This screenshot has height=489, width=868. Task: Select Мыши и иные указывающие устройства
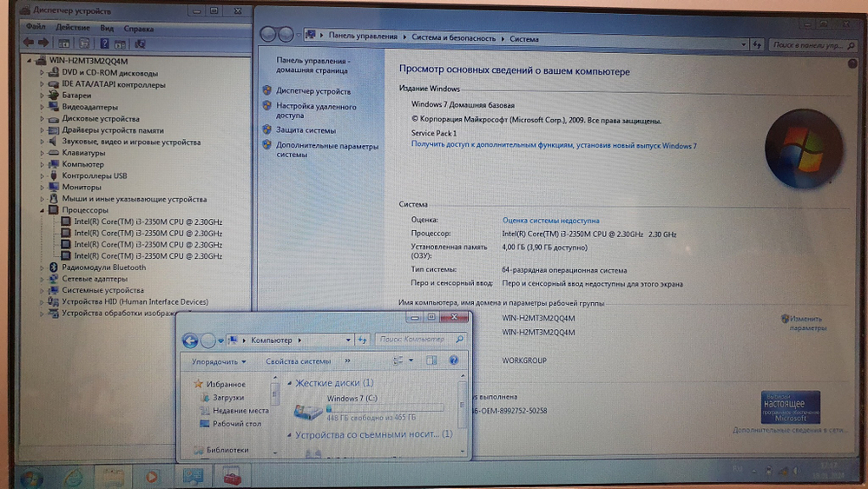134,199
